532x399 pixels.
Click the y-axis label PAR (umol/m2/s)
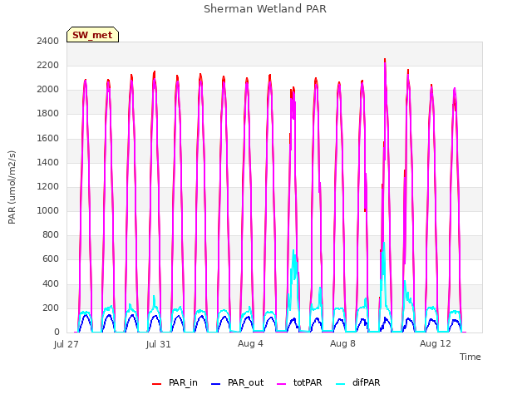(x=12, y=187)
